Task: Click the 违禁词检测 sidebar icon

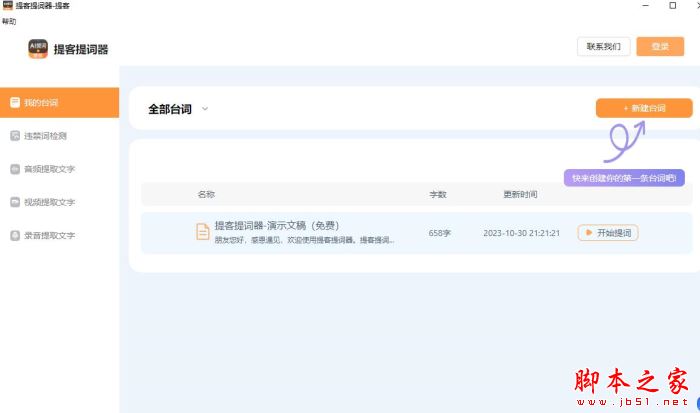Action: 15,136
